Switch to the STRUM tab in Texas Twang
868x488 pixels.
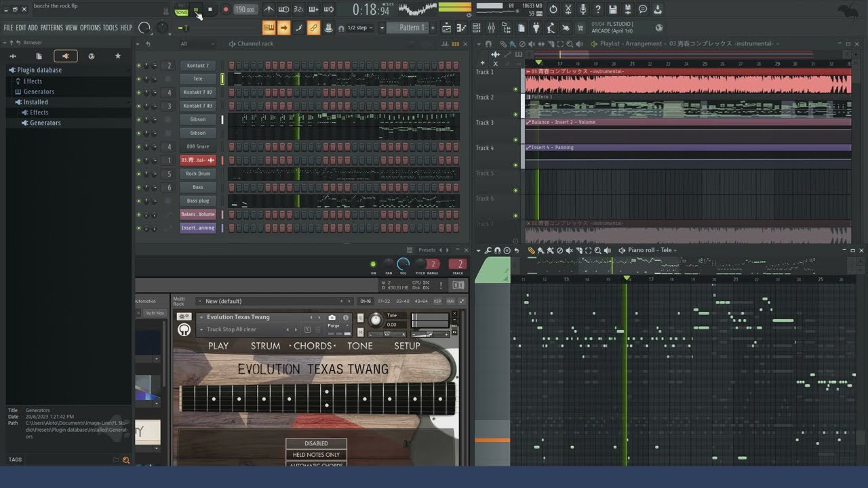tap(265, 346)
